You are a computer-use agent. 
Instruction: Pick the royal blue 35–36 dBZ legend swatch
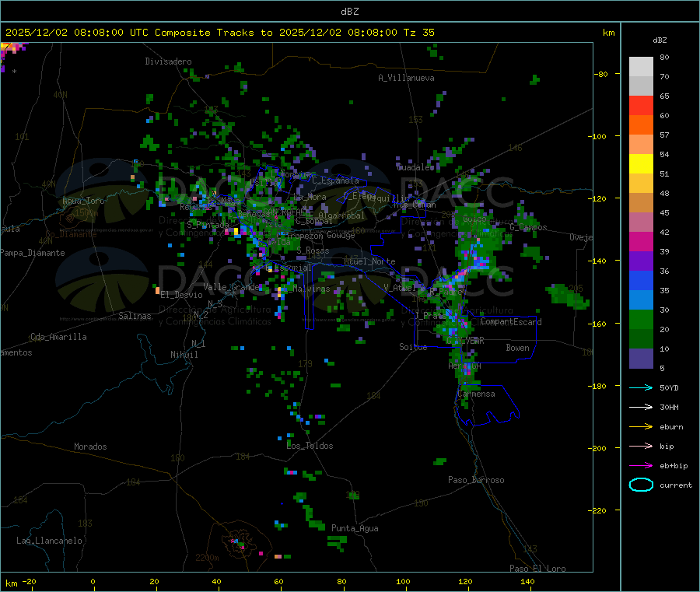[x=641, y=280]
